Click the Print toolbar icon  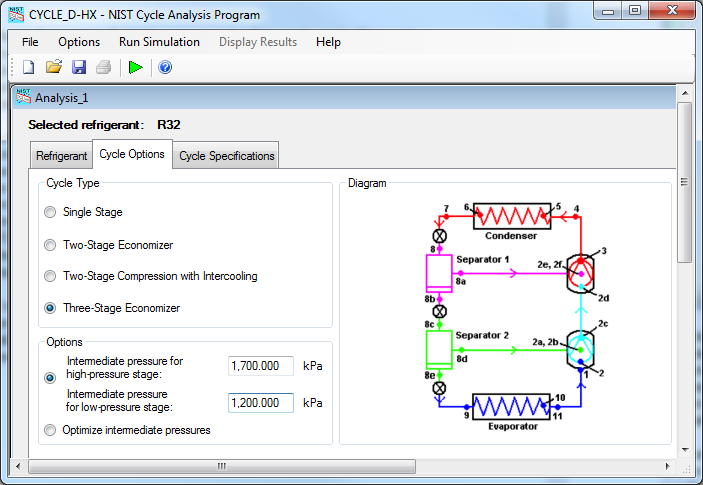[104, 68]
